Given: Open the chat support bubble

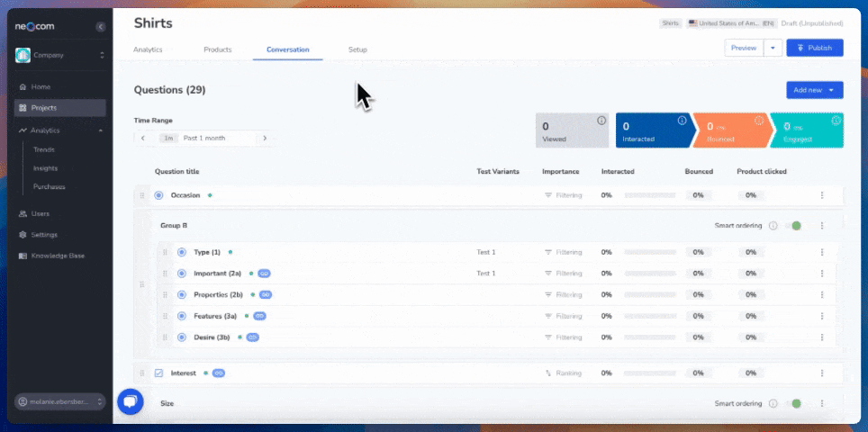Looking at the screenshot, I should pyautogui.click(x=131, y=402).
